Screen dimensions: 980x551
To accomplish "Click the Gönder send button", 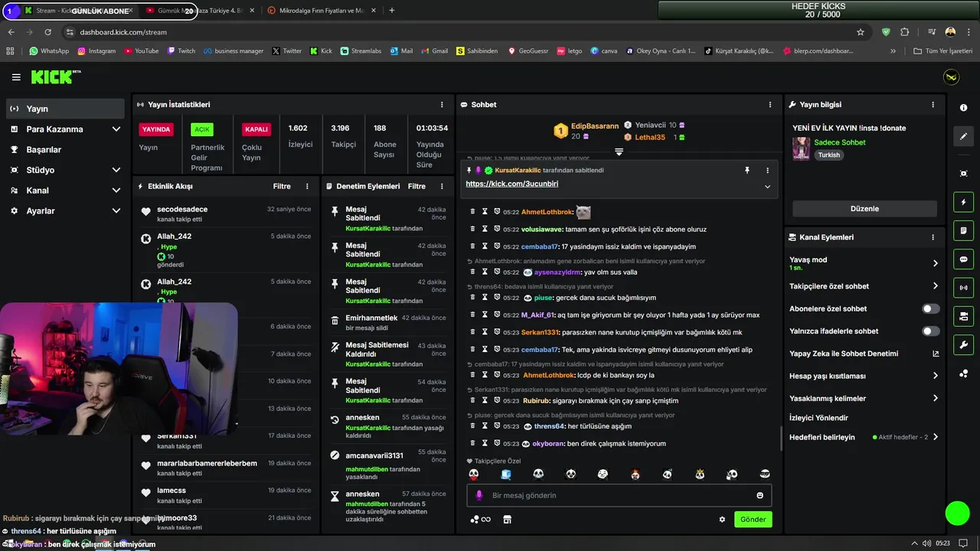I will tap(753, 519).
